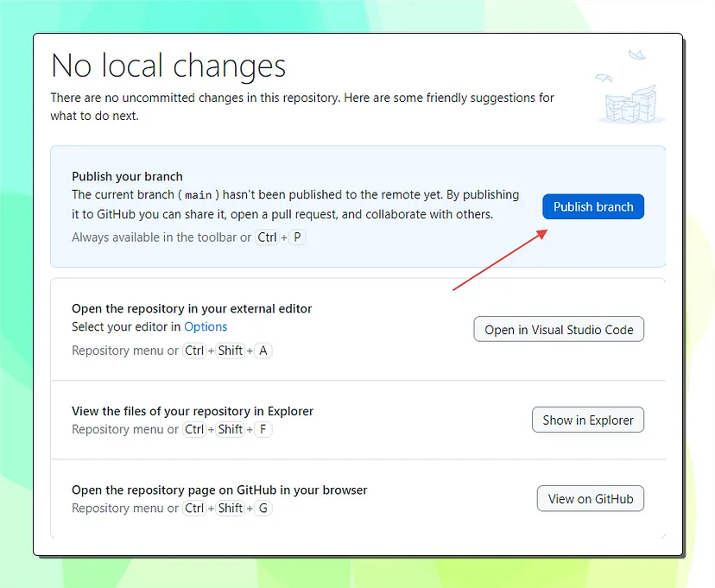Click the 'No local changes' title

(x=168, y=66)
